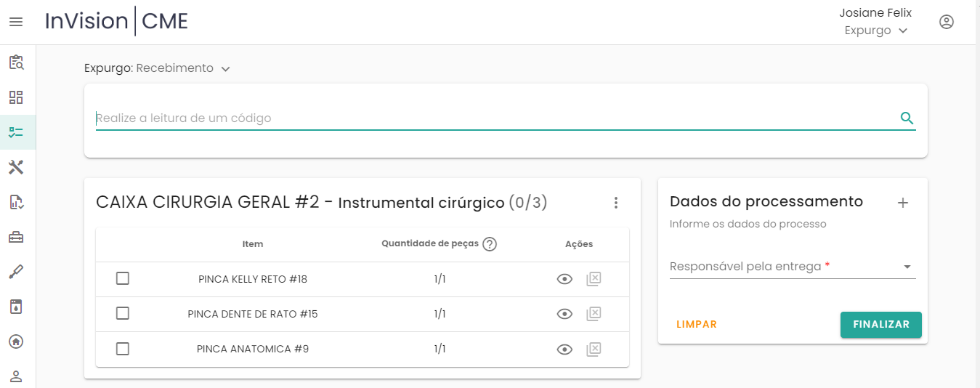
Task: Click the quantity help question mark icon
Action: [490, 244]
